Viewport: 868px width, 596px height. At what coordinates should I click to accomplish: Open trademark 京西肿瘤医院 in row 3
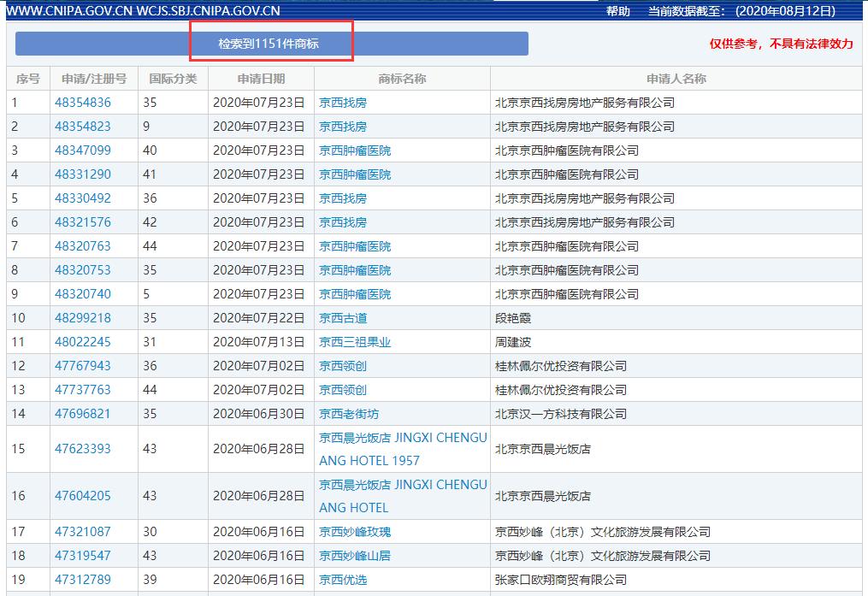coord(355,150)
